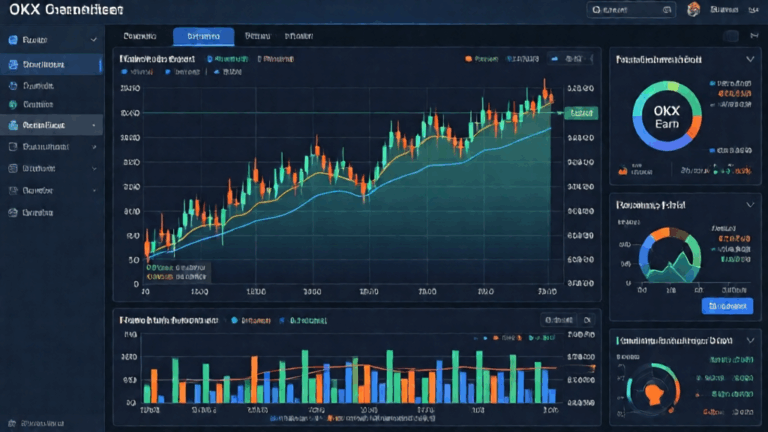Toggle the green legend entry beside the main chart title
Screen dimensions: 768x432
pos(227,59)
